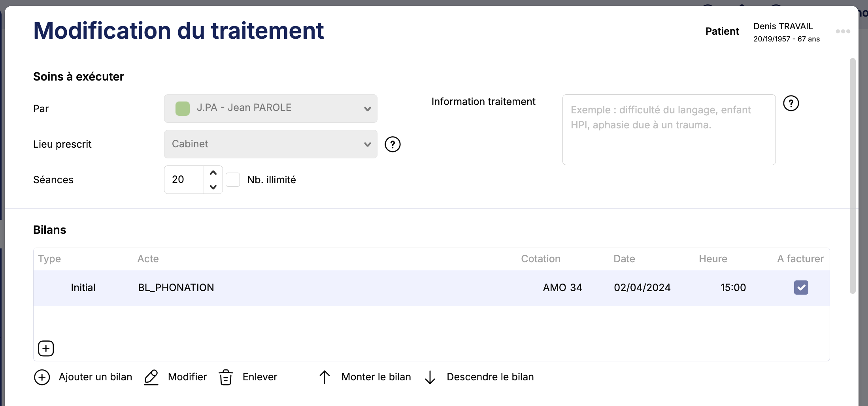This screenshot has width=868, height=406.
Task: Click the help icon next to Information traitement
Action: tap(791, 103)
